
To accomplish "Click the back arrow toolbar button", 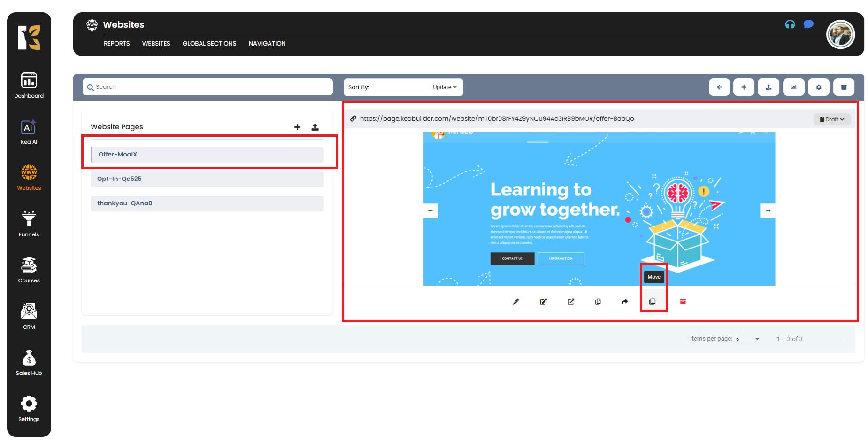I will point(719,87).
